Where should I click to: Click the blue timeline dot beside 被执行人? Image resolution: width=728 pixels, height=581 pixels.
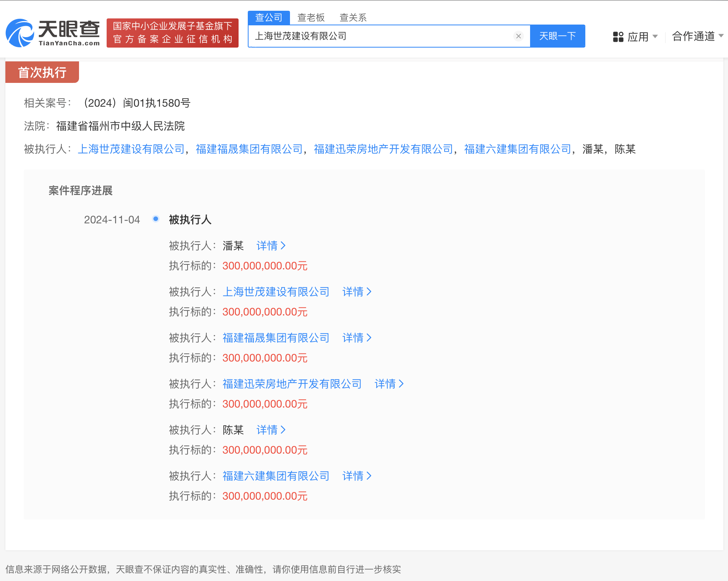click(155, 219)
